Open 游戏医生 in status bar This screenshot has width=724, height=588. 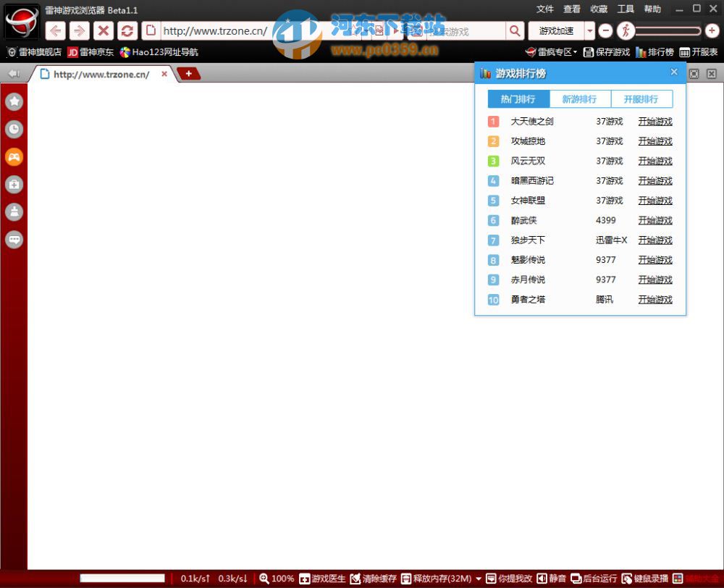(x=322, y=579)
